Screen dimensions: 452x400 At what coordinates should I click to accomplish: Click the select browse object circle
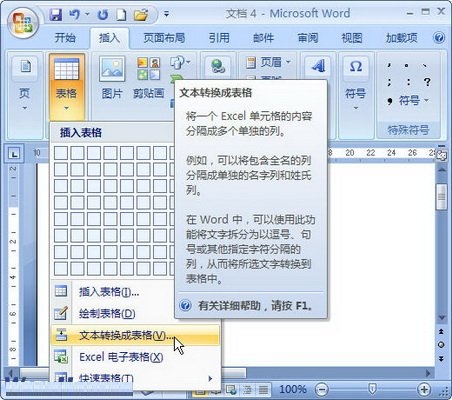tap(441, 345)
